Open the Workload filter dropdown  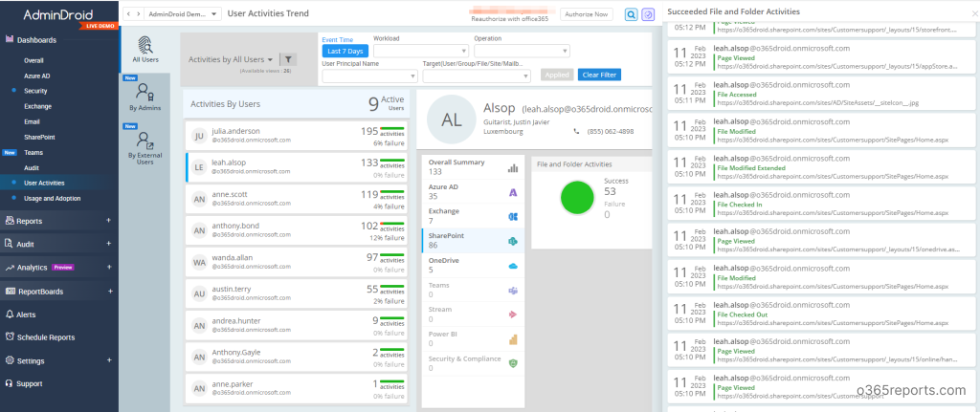(421, 51)
